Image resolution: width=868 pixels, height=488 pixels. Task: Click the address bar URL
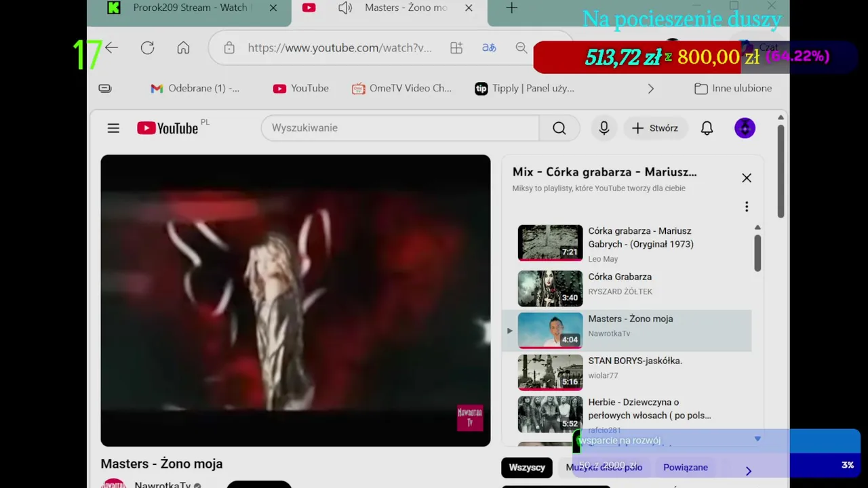tap(340, 47)
